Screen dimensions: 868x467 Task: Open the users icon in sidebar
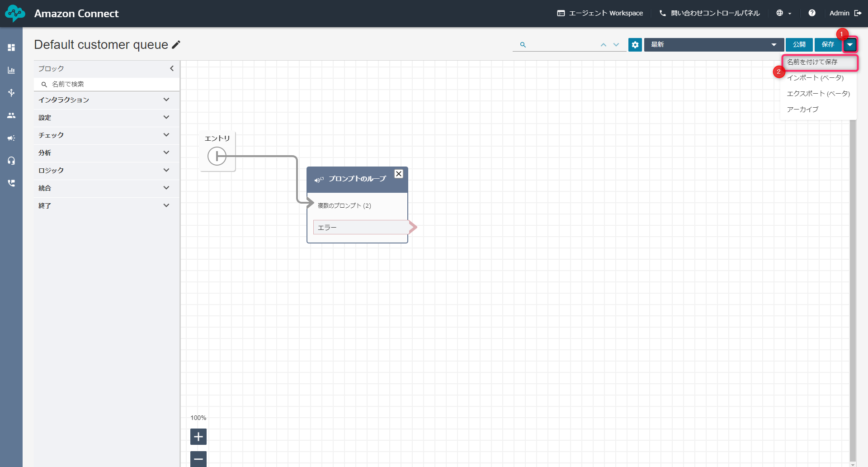coord(11,115)
